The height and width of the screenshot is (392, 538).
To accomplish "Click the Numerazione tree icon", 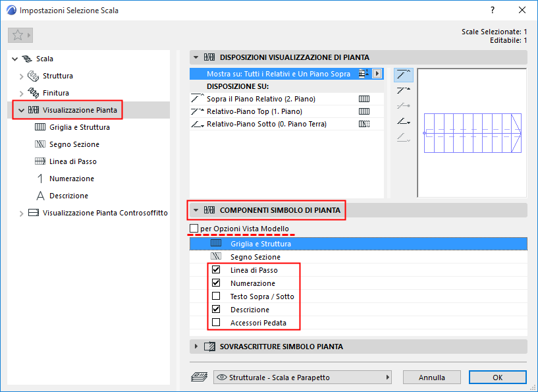I will 40,179.
